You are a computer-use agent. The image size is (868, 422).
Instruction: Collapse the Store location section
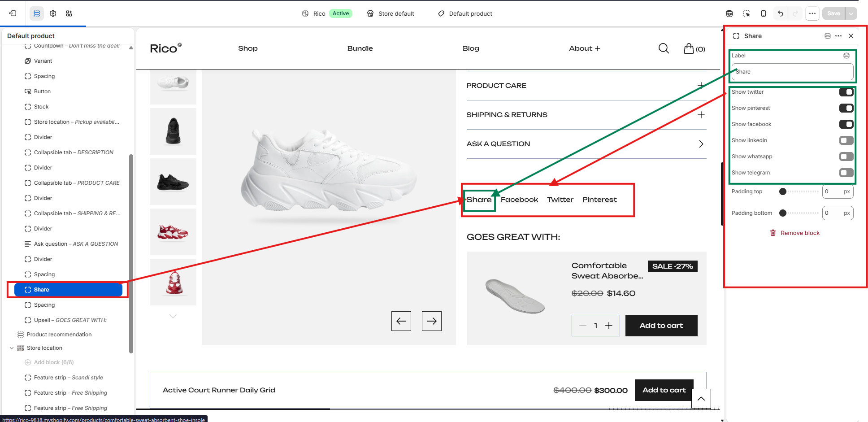coord(12,348)
